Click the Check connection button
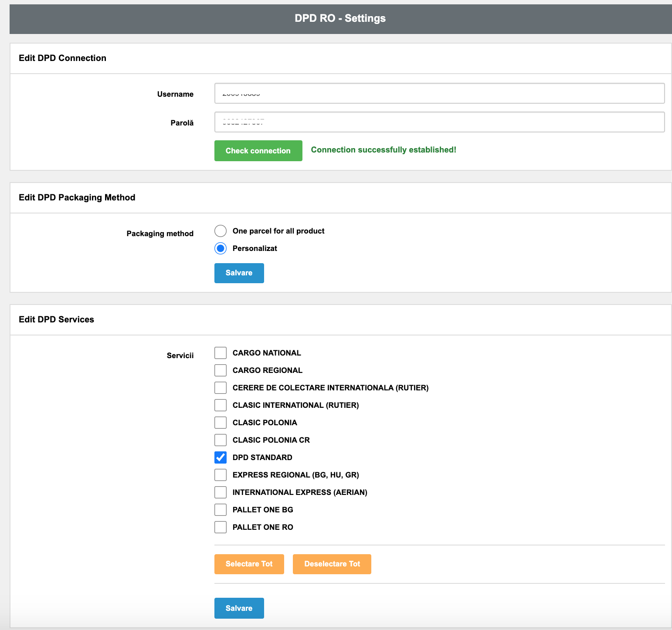Screen dimensions: 672x630 (x=258, y=151)
